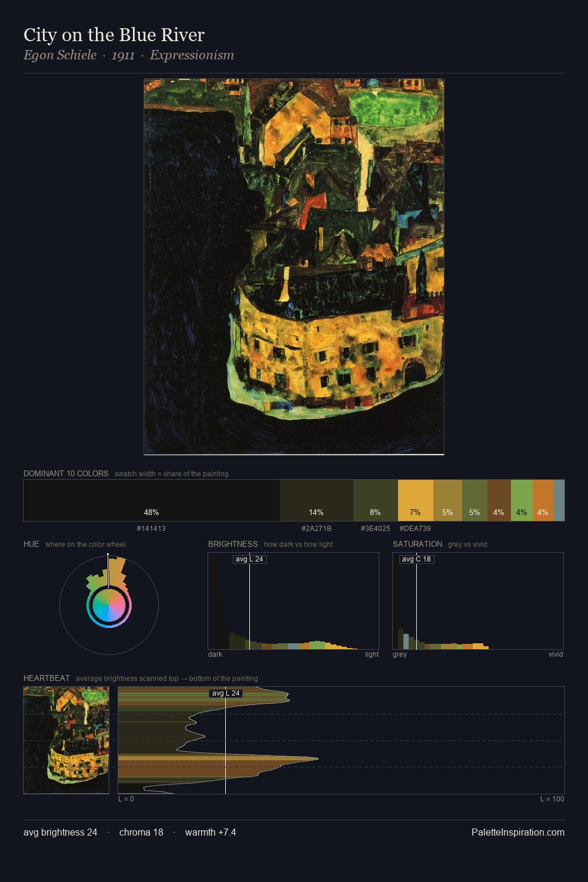Click the "Expressionism" style label

(x=192, y=55)
